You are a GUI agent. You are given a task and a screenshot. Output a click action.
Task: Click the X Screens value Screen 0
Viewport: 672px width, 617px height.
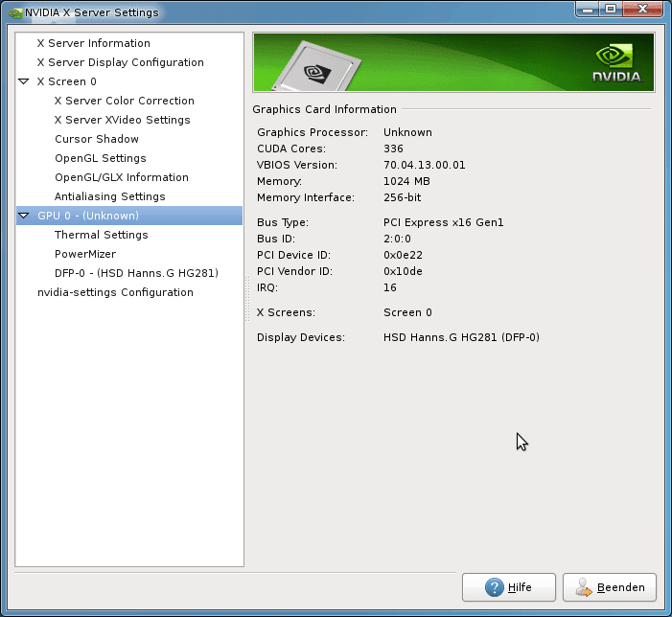[407, 312]
